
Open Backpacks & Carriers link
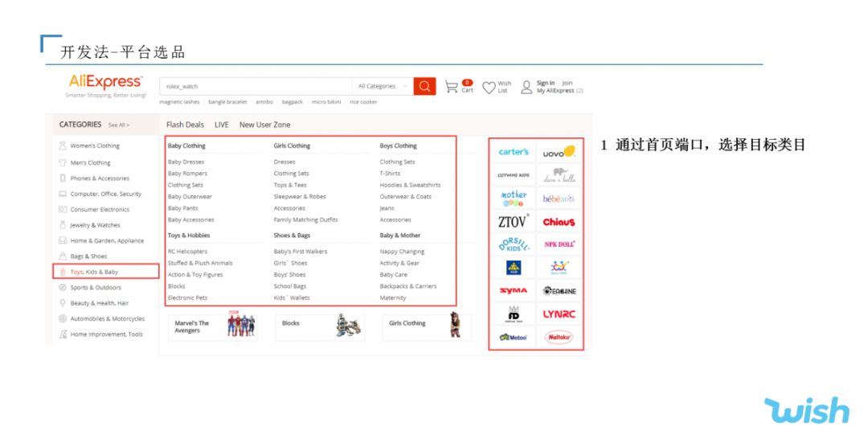[408, 286]
